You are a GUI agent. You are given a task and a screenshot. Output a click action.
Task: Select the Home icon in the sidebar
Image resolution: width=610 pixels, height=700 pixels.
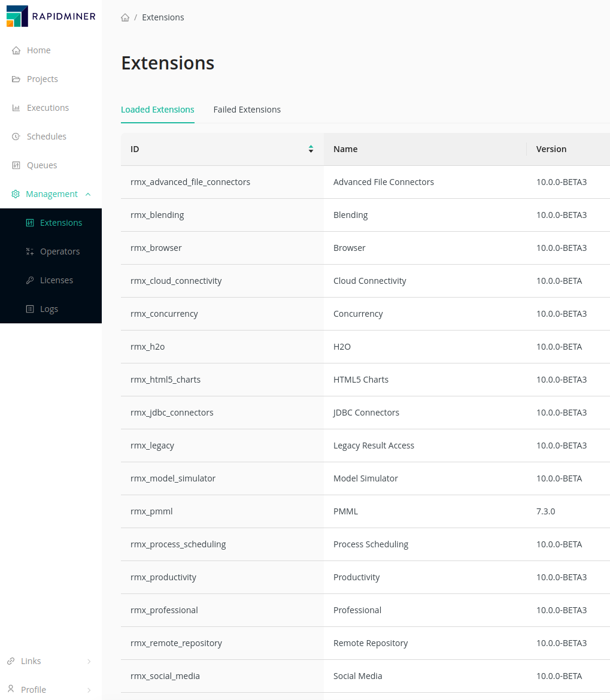click(16, 50)
